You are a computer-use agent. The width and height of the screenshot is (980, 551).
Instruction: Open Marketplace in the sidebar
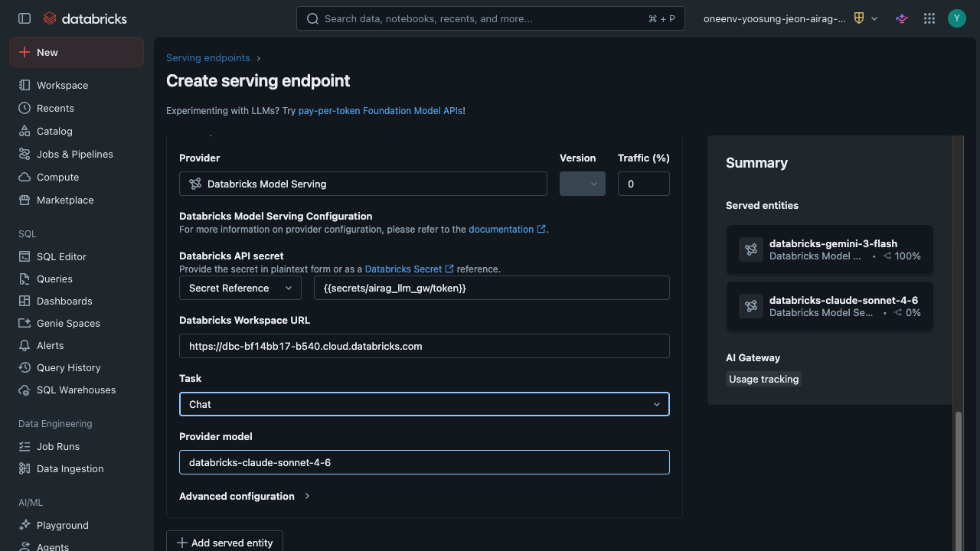77,200
